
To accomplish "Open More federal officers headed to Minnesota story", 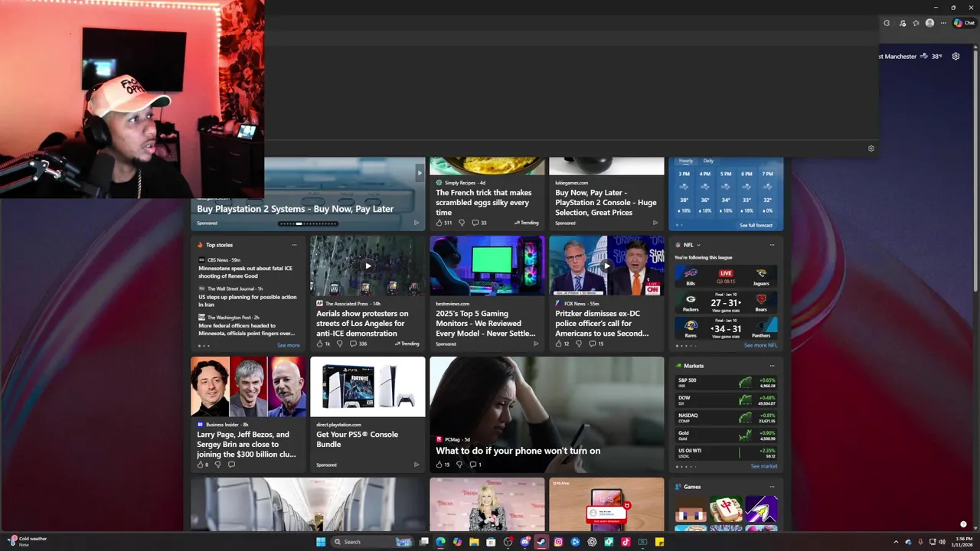I will click(247, 329).
